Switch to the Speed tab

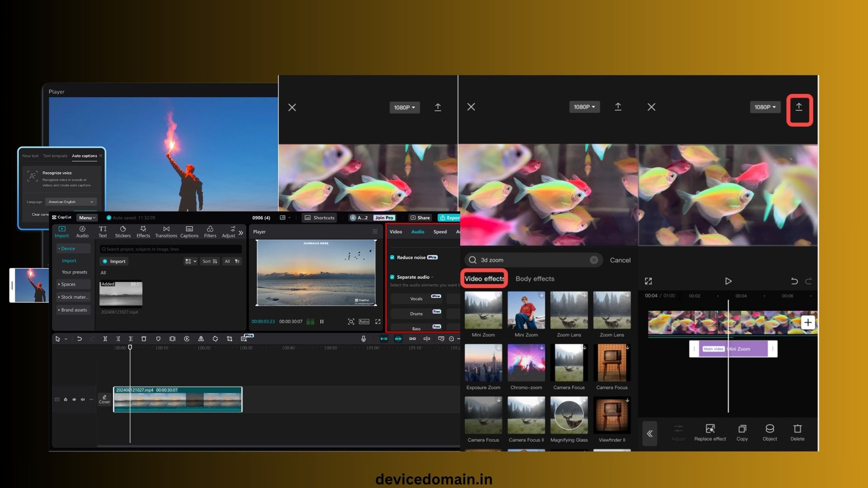point(440,232)
